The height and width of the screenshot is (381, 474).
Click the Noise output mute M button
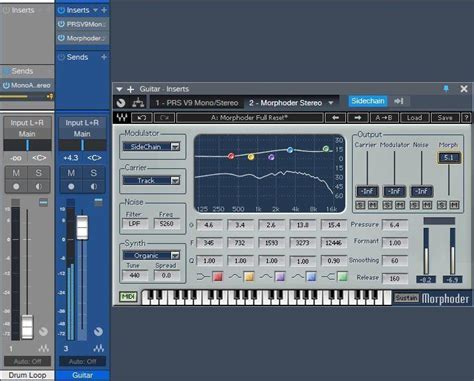point(427,204)
